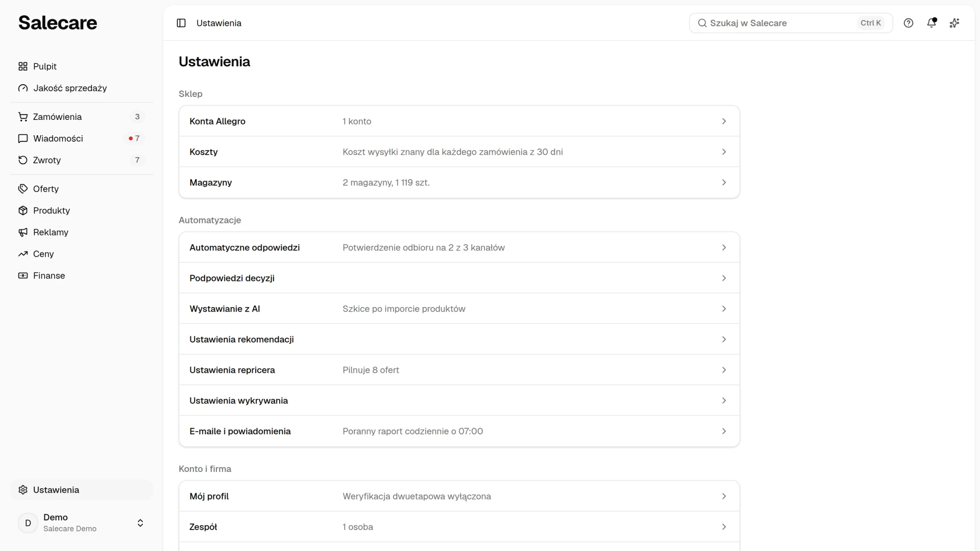Toggle the sidebar panel icon
Viewport: 980px width, 551px height.
pyautogui.click(x=181, y=23)
